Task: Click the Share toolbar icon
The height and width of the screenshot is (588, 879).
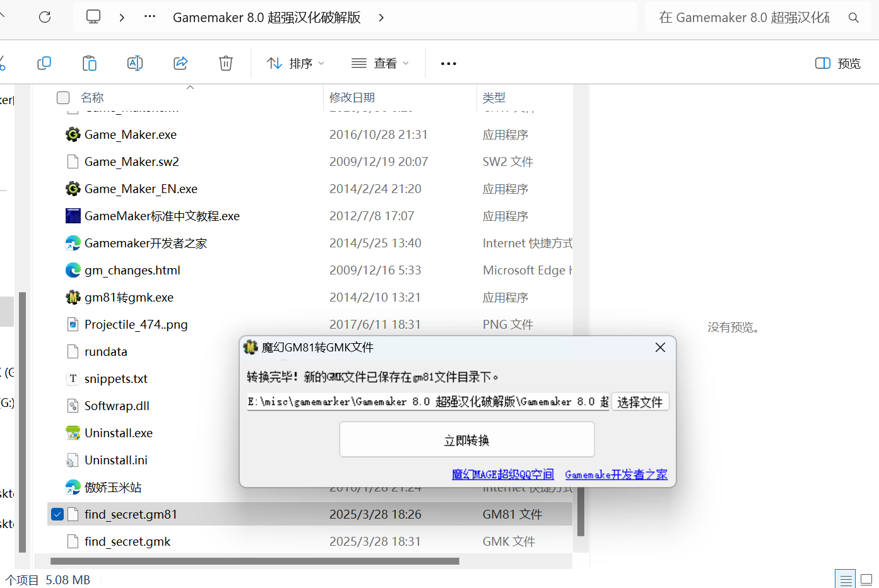Action: [x=180, y=63]
